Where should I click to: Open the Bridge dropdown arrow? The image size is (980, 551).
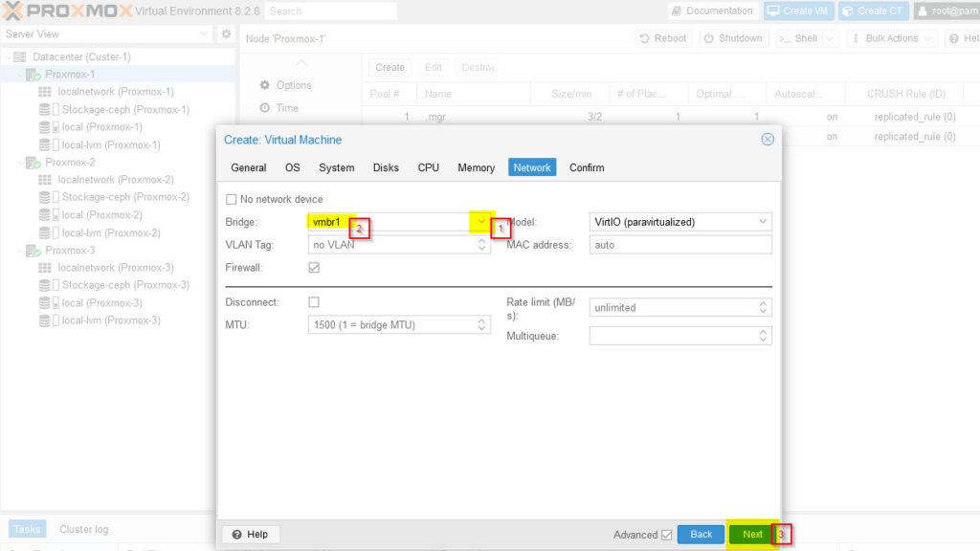(x=481, y=222)
